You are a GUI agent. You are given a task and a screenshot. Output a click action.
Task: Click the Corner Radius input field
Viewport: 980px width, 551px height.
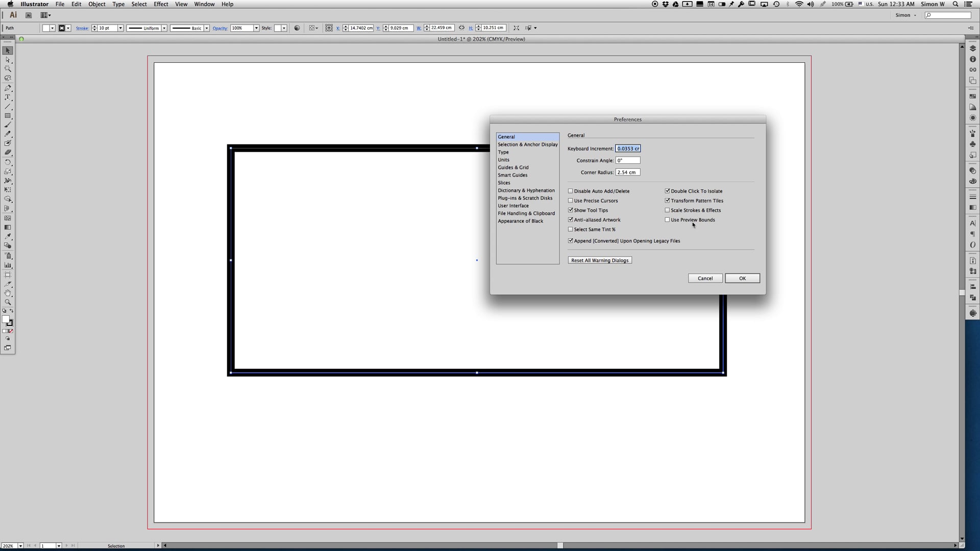pos(627,172)
